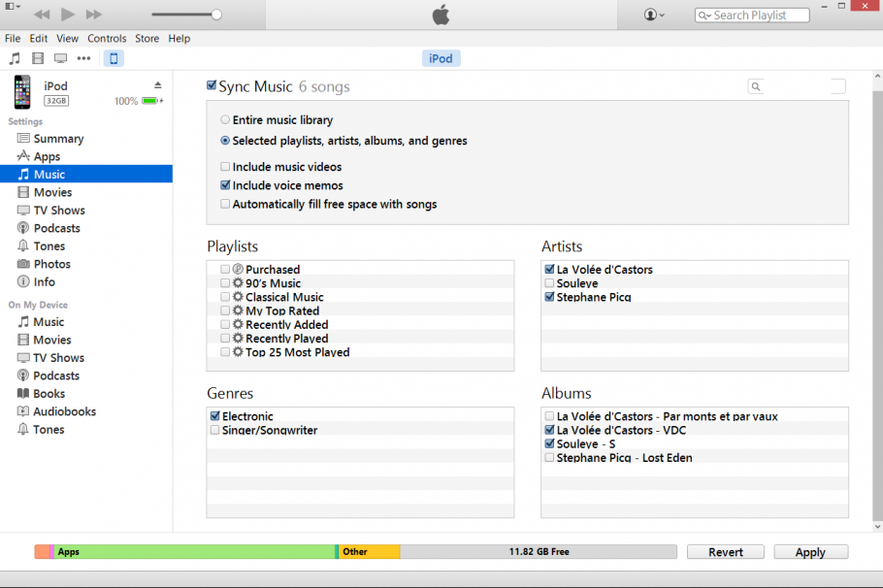Open Podcasts under Settings
Screen dimensions: 883x588
(x=56, y=228)
